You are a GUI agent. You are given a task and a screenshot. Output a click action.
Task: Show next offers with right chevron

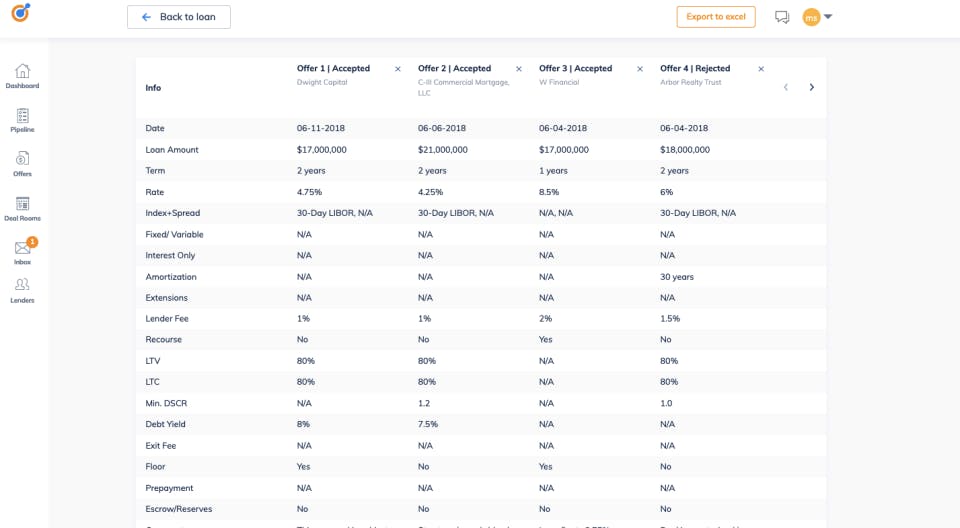(812, 88)
